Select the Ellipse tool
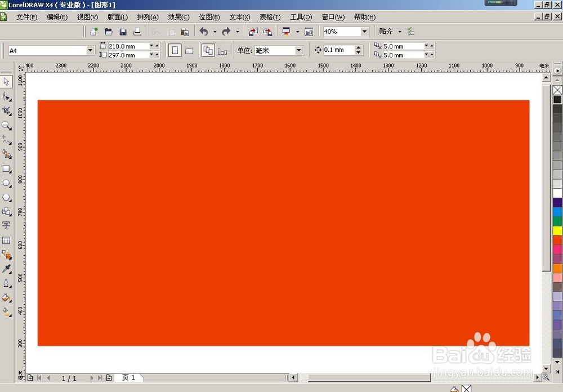The height and width of the screenshot is (392, 563). pos(6,183)
